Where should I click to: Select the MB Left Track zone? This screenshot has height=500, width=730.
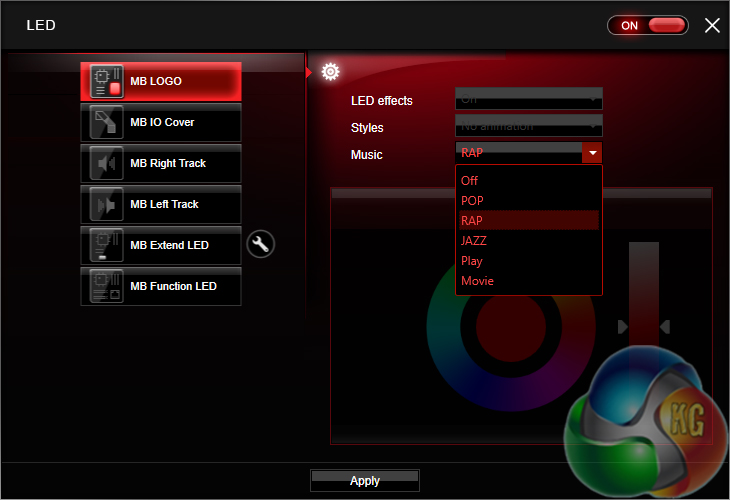[161, 204]
